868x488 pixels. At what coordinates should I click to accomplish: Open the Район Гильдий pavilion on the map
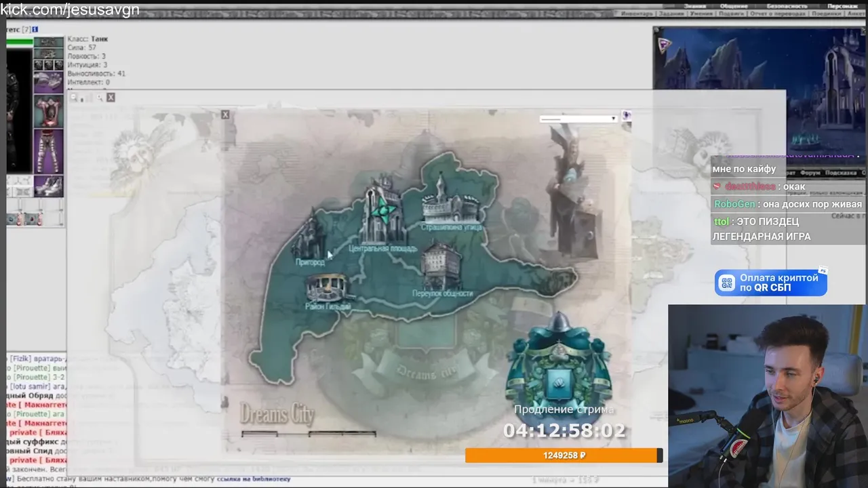pyautogui.click(x=328, y=291)
